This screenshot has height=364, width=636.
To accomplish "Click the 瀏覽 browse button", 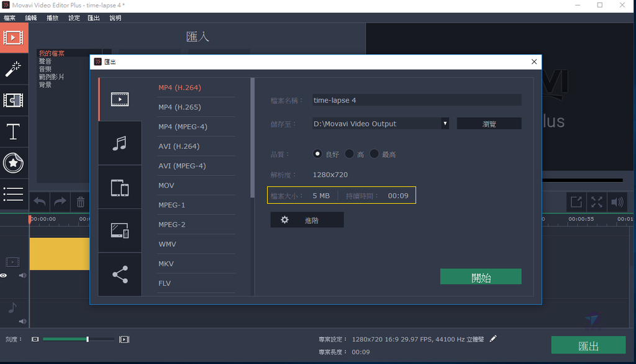I will [x=489, y=124].
